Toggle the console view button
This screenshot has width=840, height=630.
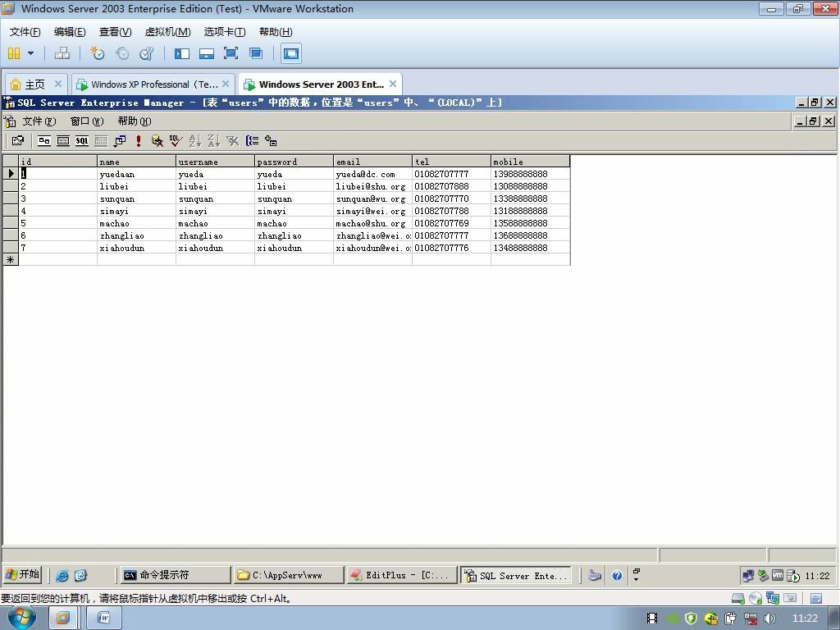point(291,53)
